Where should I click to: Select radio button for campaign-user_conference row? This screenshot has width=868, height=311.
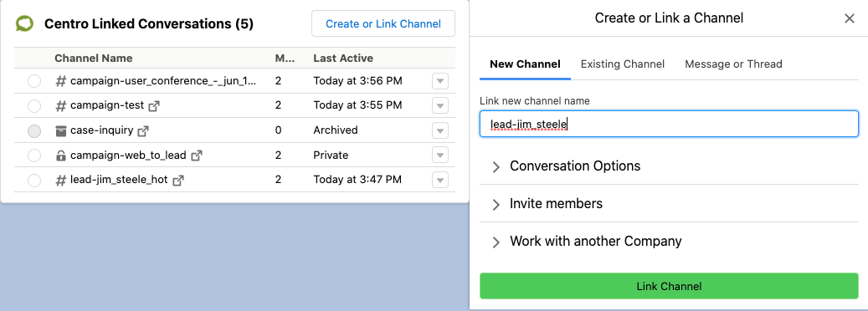34,81
